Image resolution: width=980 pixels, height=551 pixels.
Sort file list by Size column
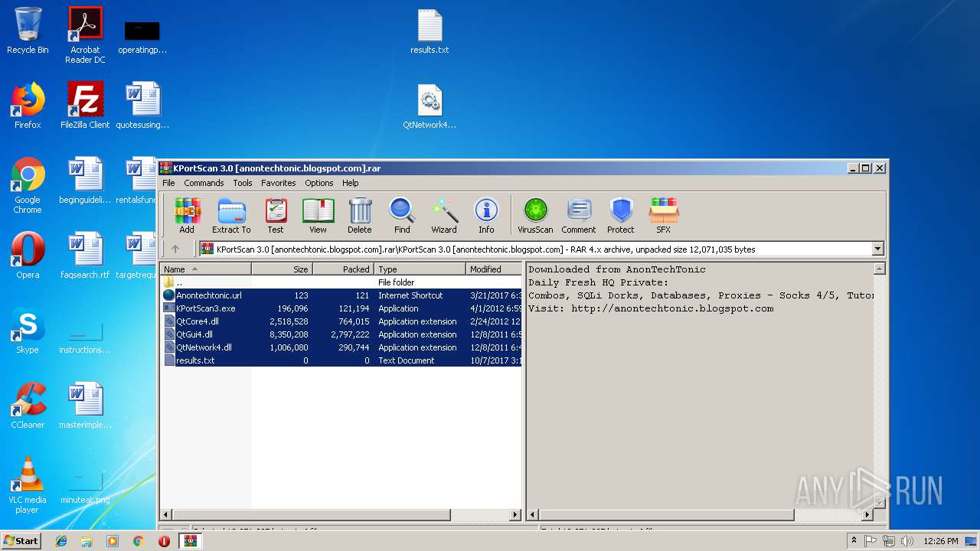[x=282, y=269]
